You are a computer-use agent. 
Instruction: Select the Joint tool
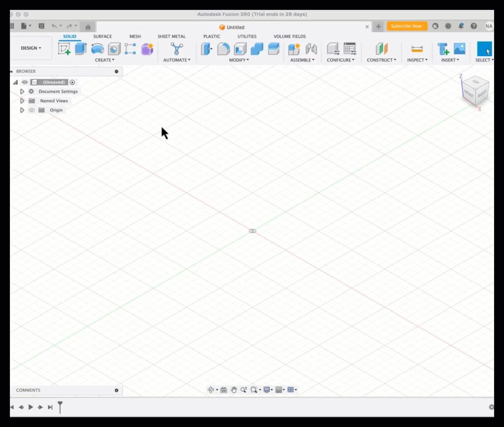point(311,49)
